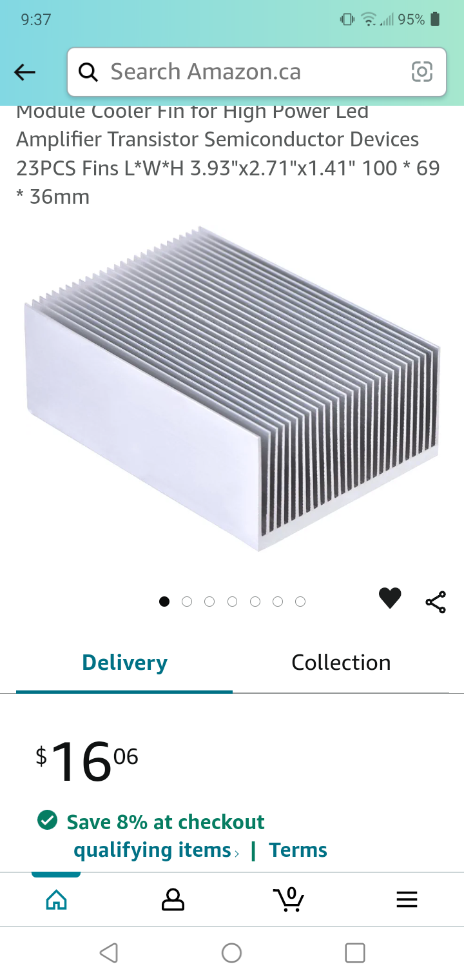Select the last image carousel dot
Image resolution: width=464 pixels, height=980 pixels.
(x=300, y=602)
